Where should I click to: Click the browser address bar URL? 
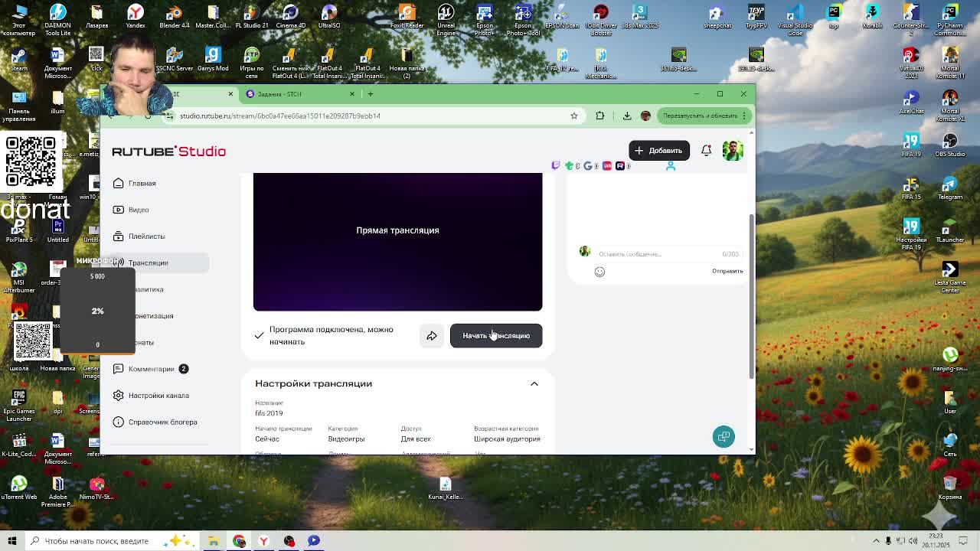pyautogui.click(x=280, y=116)
